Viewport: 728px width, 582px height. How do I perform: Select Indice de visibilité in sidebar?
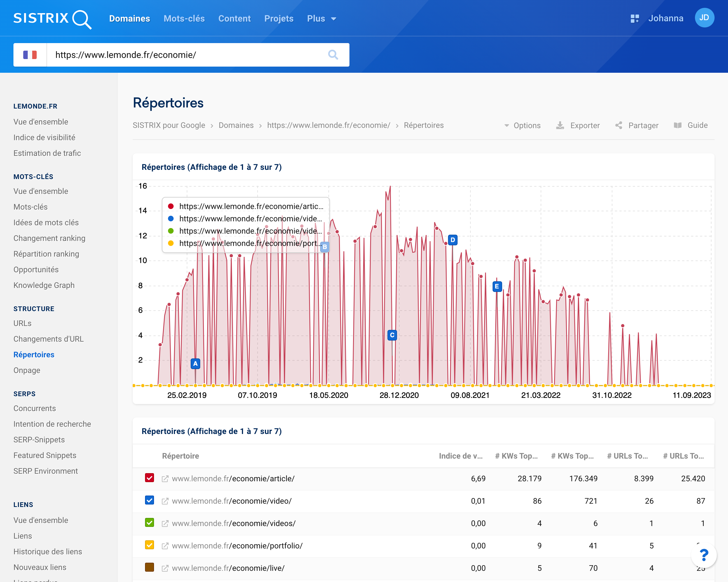44,137
